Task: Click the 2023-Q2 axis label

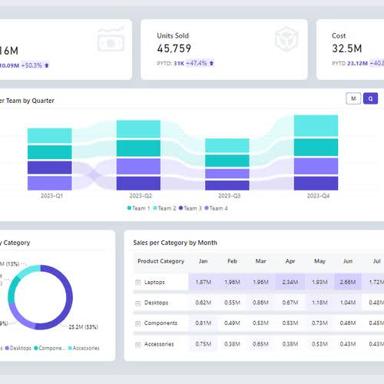Action: coord(140,196)
